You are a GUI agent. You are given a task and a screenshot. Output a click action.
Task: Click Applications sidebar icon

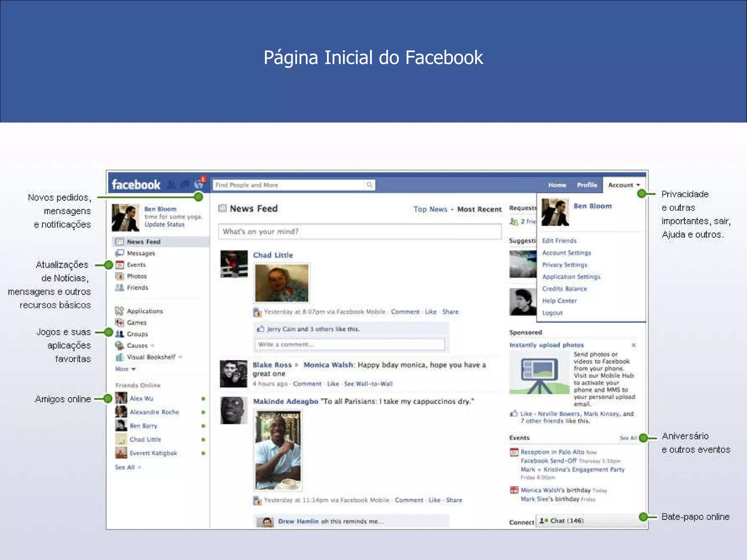pos(119,311)
